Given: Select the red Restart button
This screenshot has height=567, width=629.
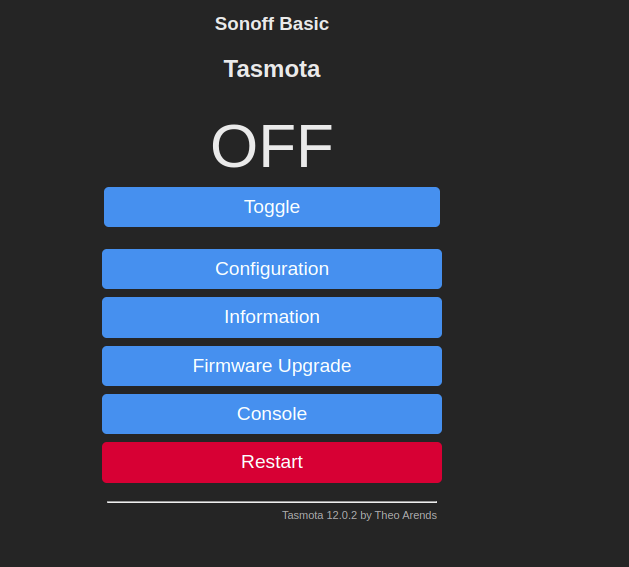Looking at the screenshot, I should point(272,462).
